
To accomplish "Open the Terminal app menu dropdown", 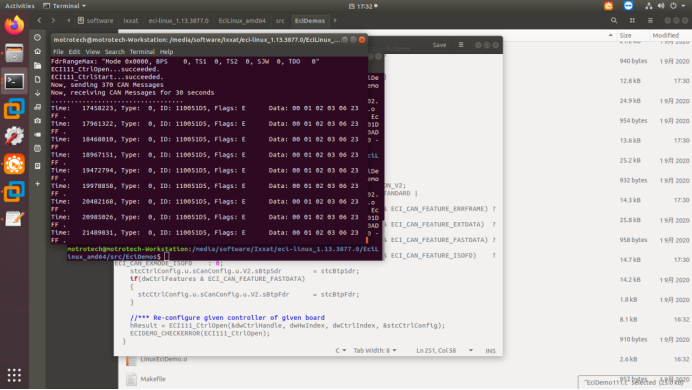I will tap(64, 6).
